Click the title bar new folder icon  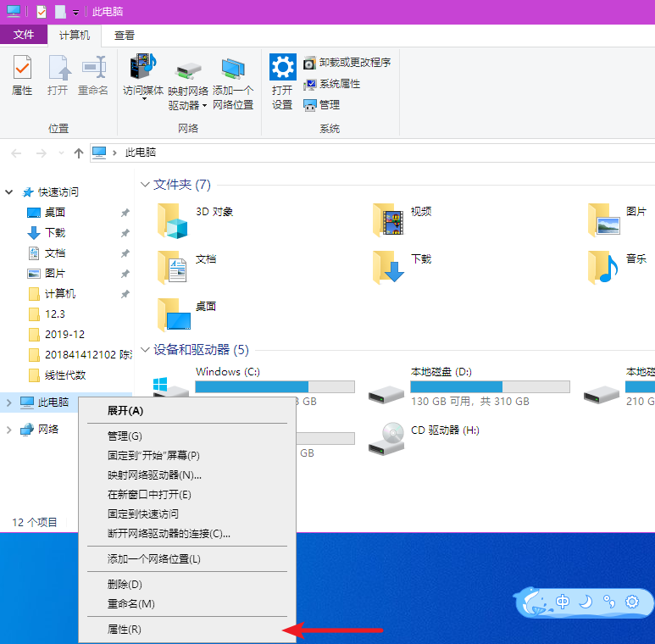60,12
